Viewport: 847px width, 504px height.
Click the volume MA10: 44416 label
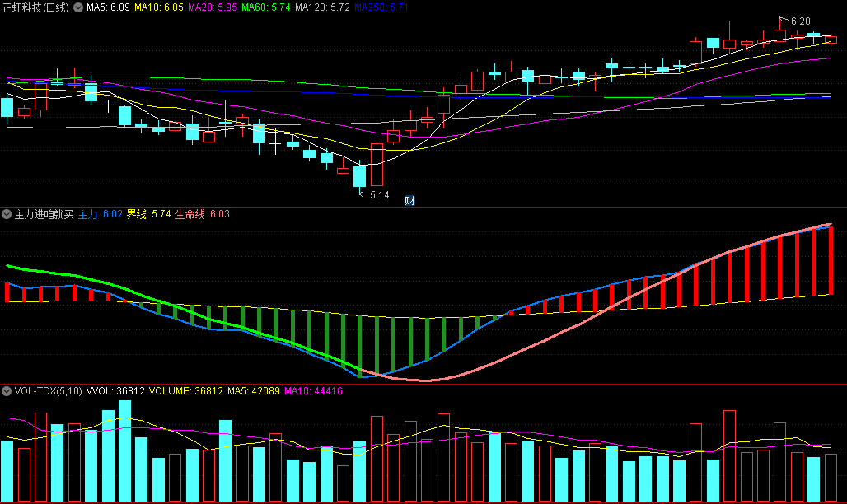tap(313, 391)
